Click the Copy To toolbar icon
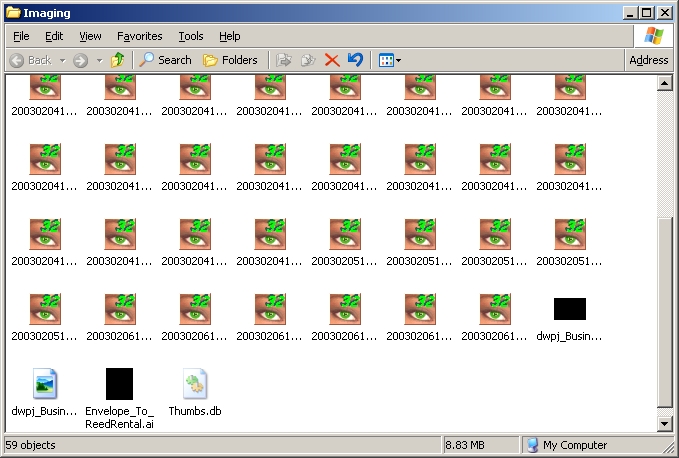The width and height of the screenshot is (679, 458). click(x=308, y=60)
